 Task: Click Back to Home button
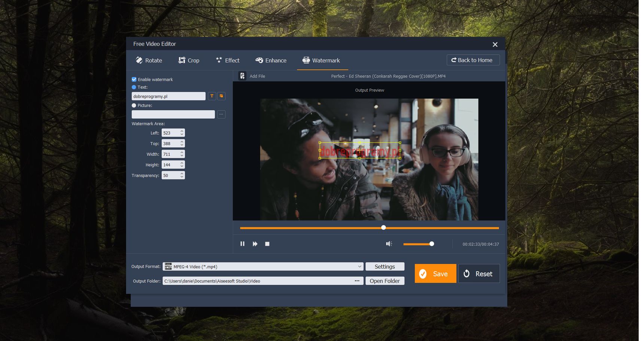coord(473,60)
